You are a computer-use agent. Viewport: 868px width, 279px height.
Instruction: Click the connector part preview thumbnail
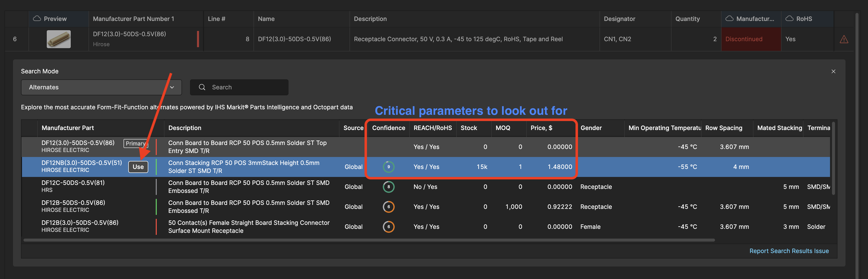[59, 39]
